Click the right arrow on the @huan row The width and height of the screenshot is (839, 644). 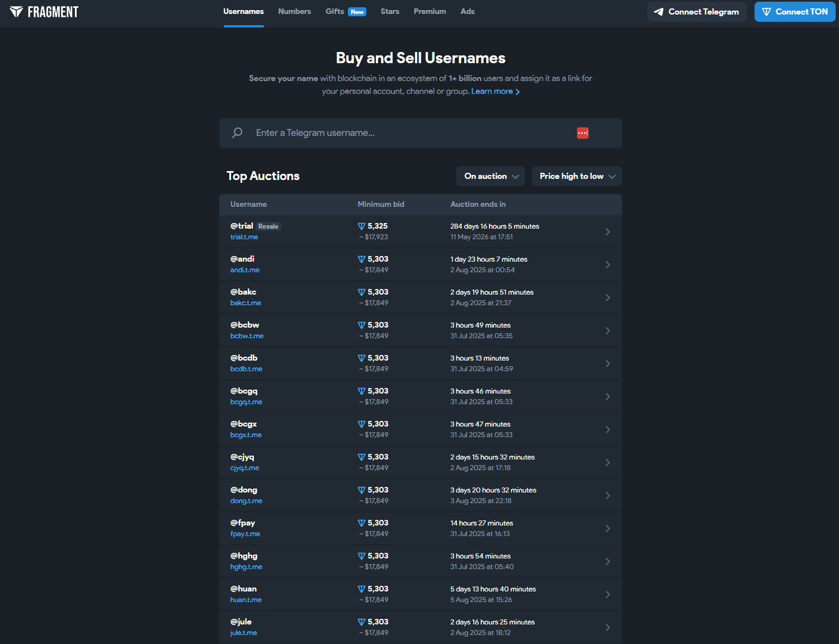tap(607, 594)
